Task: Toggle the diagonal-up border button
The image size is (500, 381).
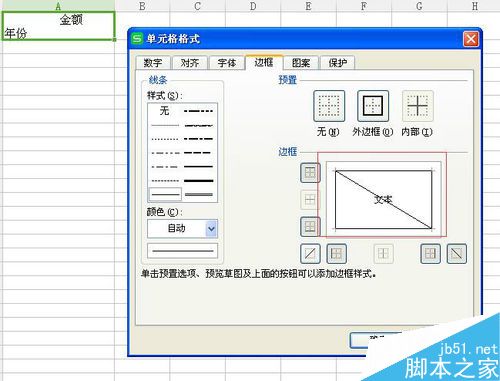Action: [310, 254]
